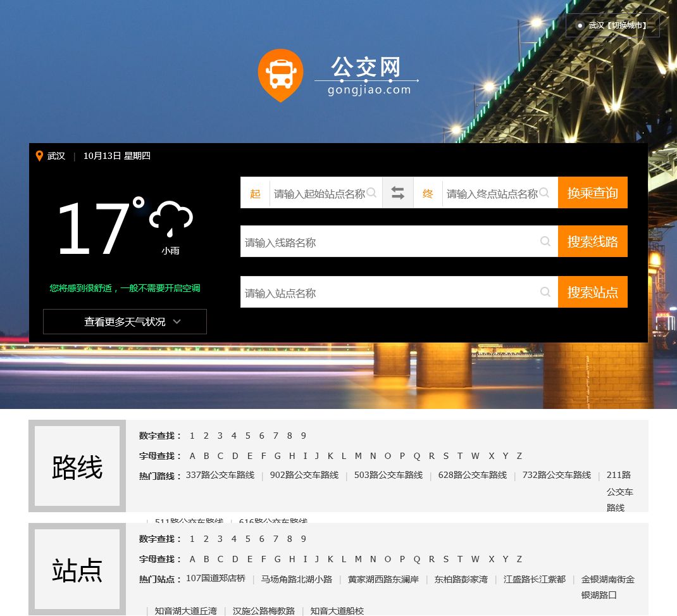This screenshot has height=616, width=677.
Task: Open the 628路公交车路线 link
Action: [x=473, y=475]
